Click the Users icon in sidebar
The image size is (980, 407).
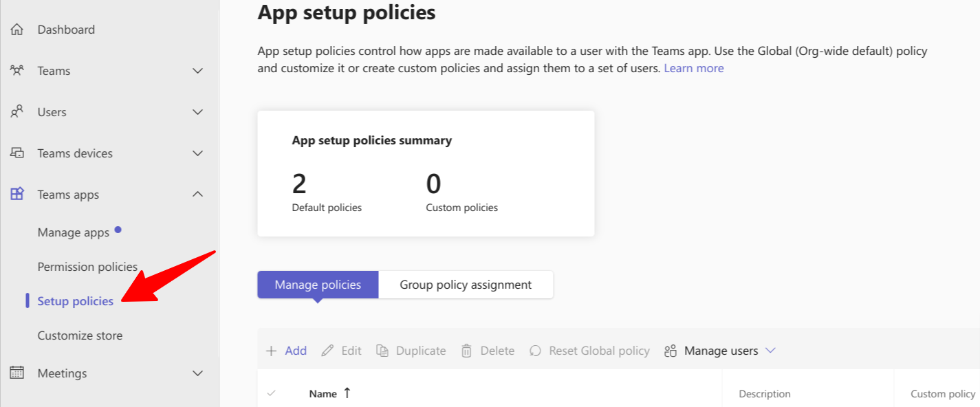coord(17,112)
